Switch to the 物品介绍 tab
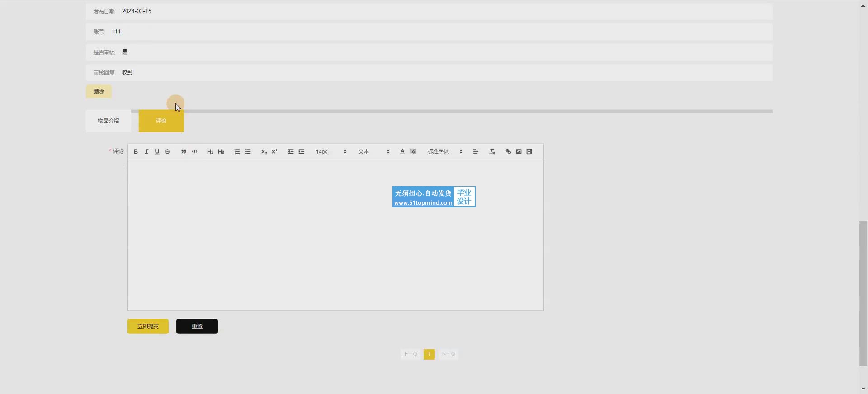The image size is (868, 394). tap(108, 121)
